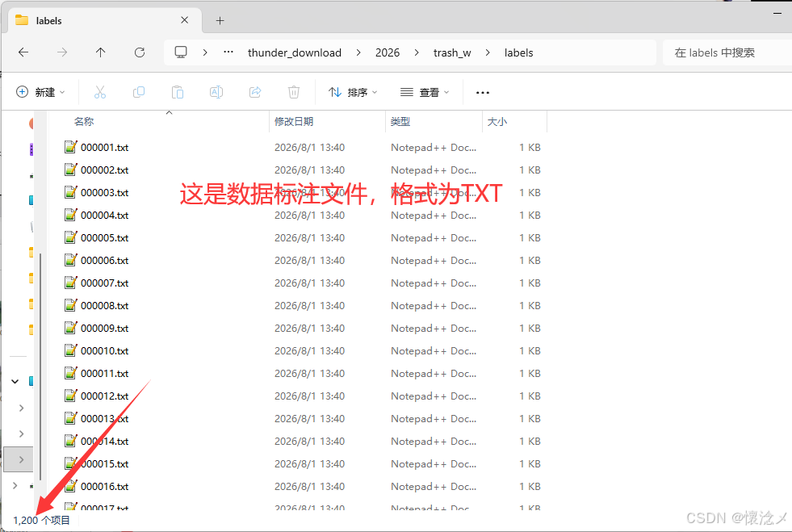Select the labels tab

(105, 20)
